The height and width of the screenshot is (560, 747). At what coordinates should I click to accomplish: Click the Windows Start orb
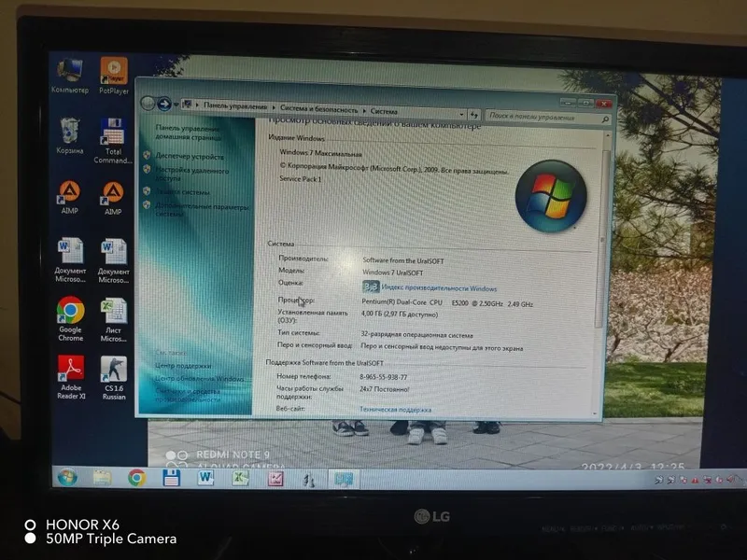67,477
